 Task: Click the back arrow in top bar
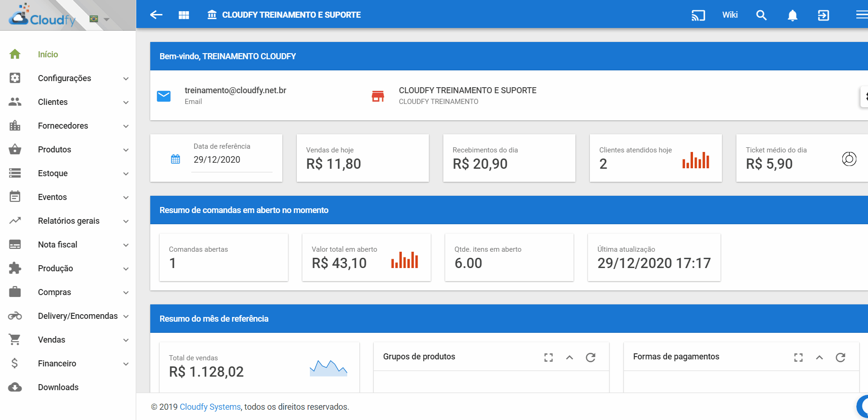(x=156, y=15)
